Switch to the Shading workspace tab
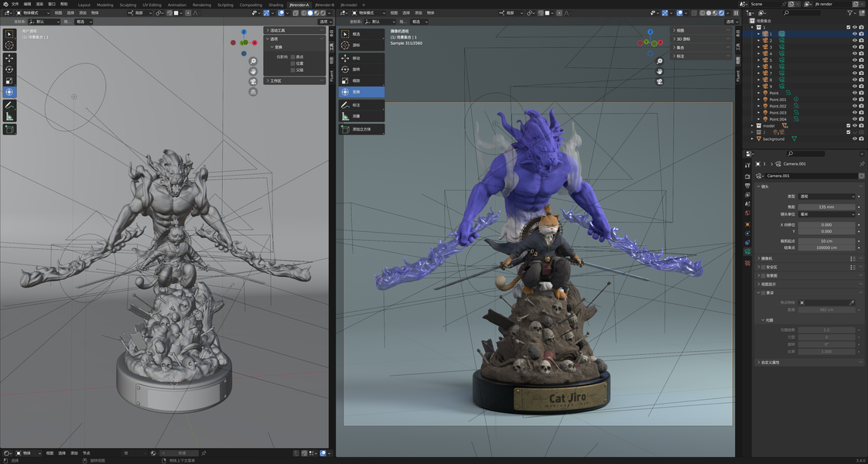Viewport: 868px width, 464px height. coord(275,5)
